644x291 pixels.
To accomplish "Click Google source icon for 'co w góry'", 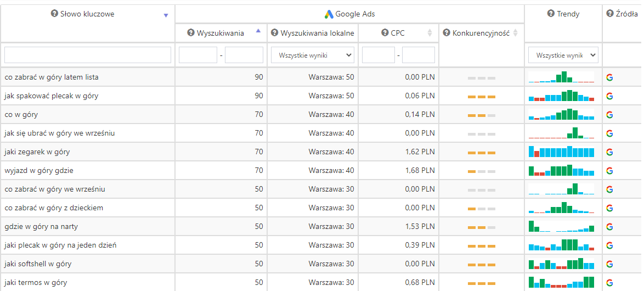I will click(x=609, y=115).
